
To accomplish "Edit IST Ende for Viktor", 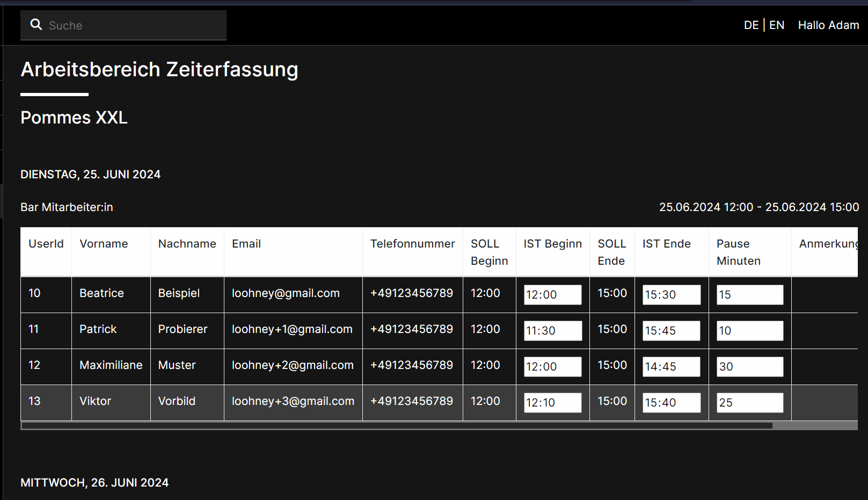I will pos(672,403).
